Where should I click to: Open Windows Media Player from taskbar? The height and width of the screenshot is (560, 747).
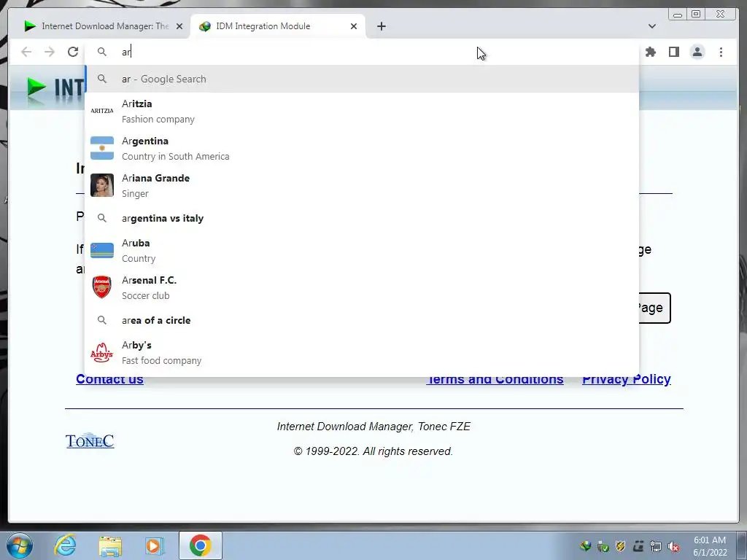pos(155,545)
